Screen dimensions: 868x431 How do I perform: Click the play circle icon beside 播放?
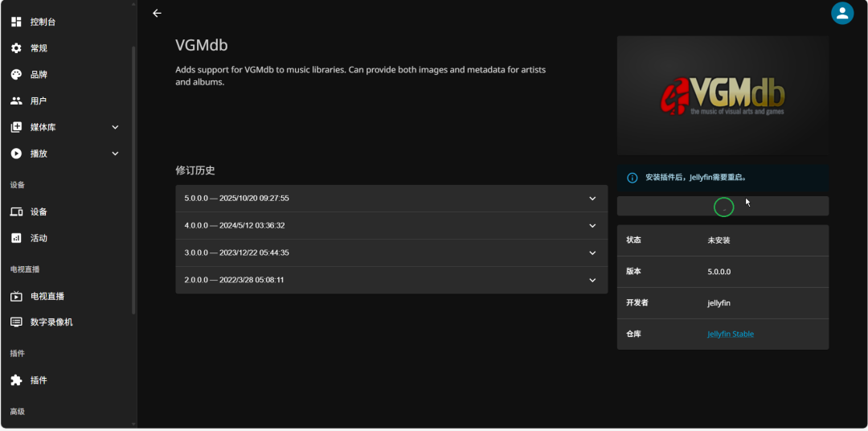(17, 154)
